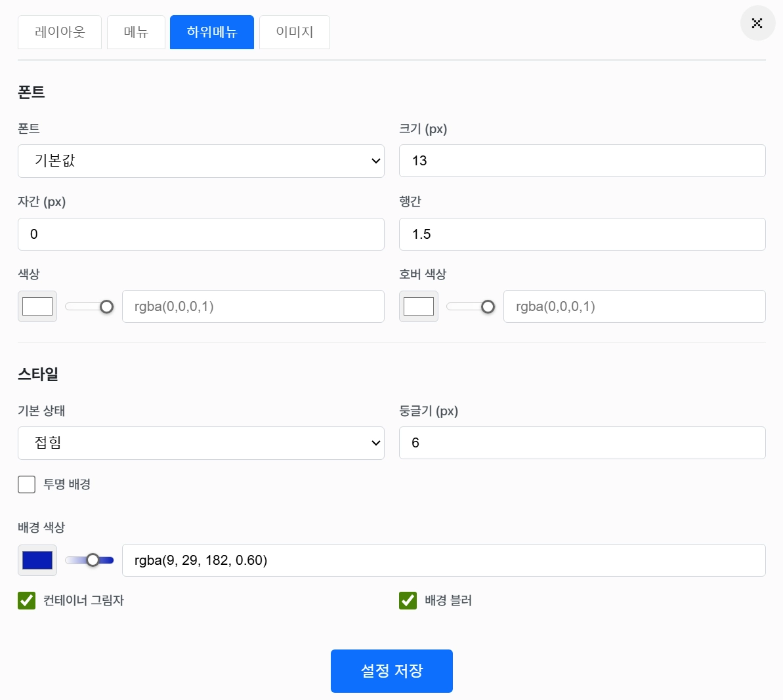Screen dimensions: 783x700
Task: Click the 설정 저장 button
Action: (x=391, y=670)
